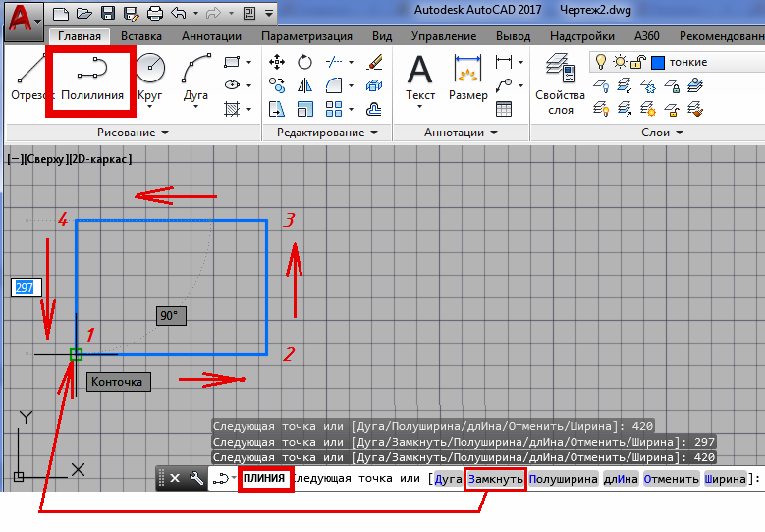Click the Отменить command option
Viewport: 765px width, 532px height.
click(672, 479)
